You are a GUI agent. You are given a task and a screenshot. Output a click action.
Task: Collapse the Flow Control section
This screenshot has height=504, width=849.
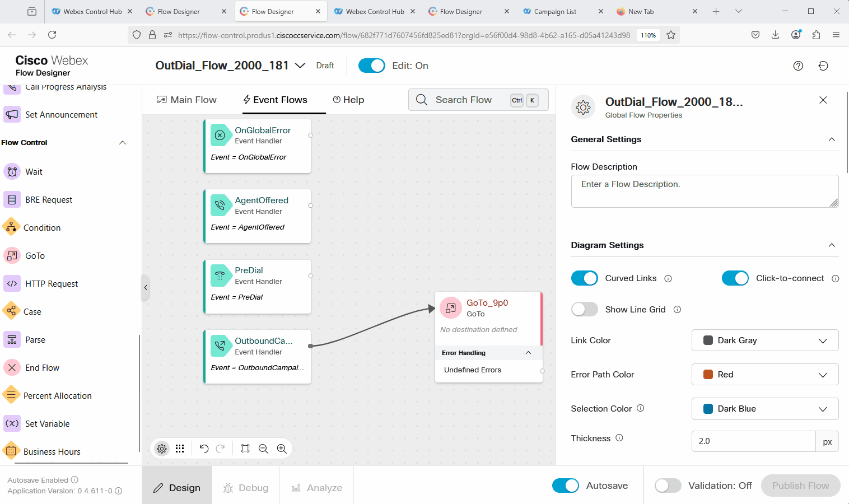tap(123, 143)
